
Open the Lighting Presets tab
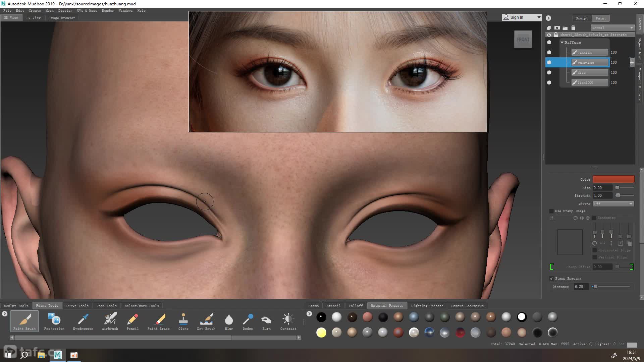[427, 306]
